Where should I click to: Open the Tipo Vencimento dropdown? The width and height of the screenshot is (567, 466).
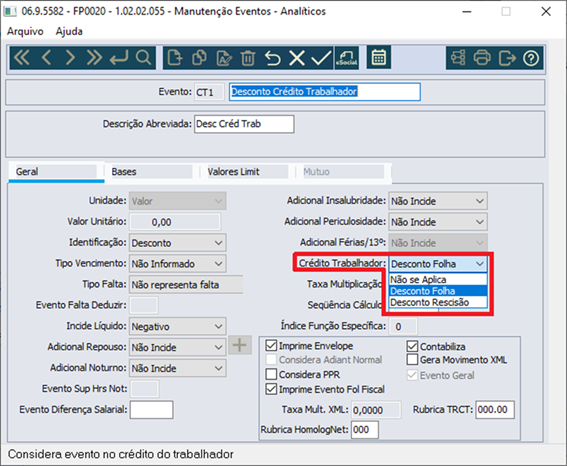[x=178, y=264]
